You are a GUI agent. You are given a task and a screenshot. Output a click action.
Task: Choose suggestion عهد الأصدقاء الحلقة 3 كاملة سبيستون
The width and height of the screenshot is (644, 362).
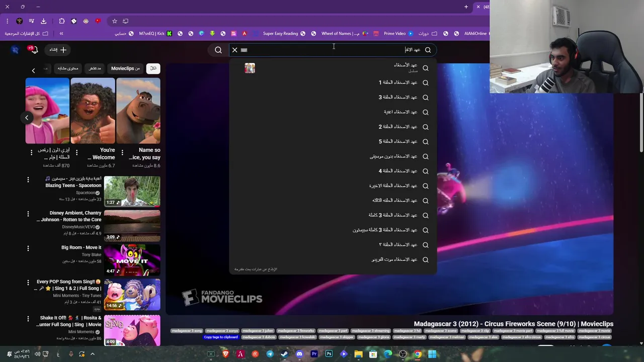333,230
